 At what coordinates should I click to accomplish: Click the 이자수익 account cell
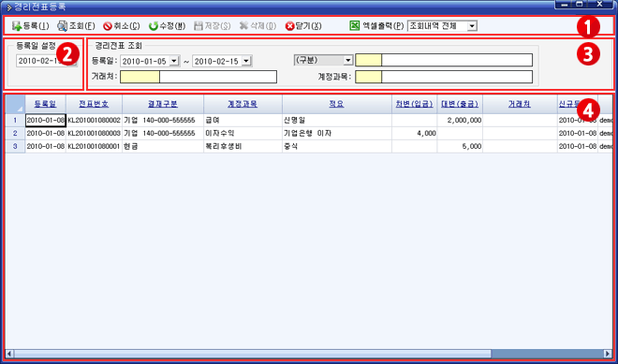[243, 133]
